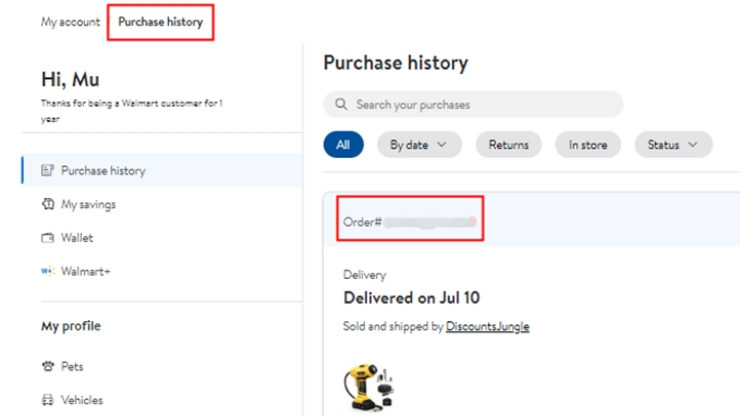Click the Walmart+ spark logo icon
The width and height of the screenshot is (740, 416).
(47, 271)
